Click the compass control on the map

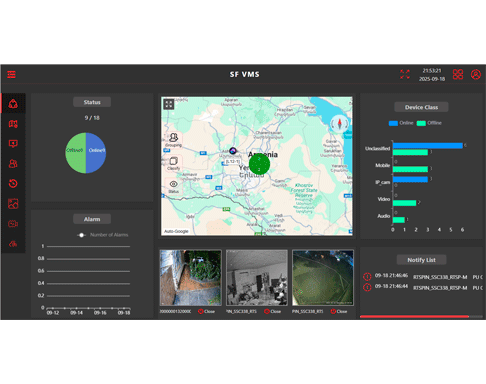click(x=340, y=124)
